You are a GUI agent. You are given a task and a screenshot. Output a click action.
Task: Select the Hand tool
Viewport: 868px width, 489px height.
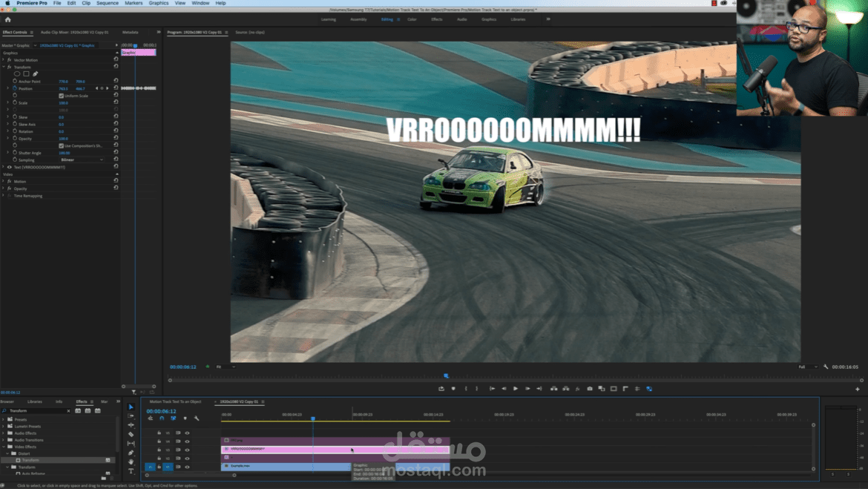click(x=131, y=462)
